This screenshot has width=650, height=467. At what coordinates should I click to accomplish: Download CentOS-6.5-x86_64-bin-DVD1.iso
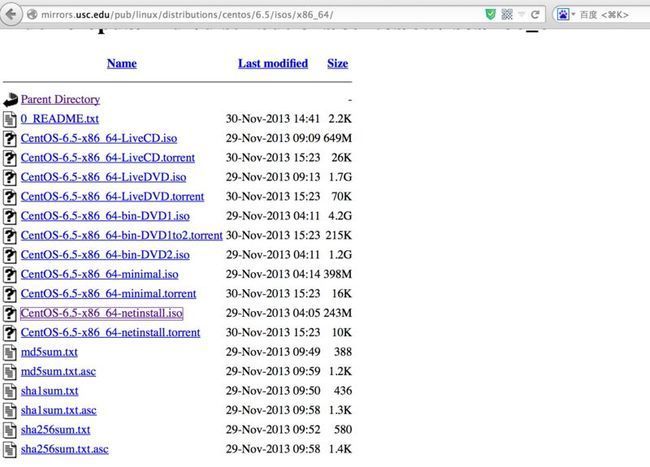point(105,216)
